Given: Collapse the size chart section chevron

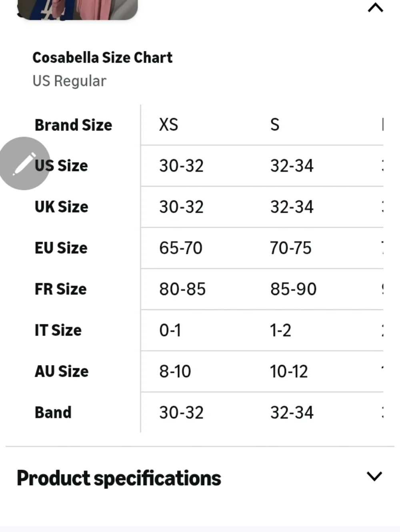Looking at the screenshot, I should coord(375,8).
